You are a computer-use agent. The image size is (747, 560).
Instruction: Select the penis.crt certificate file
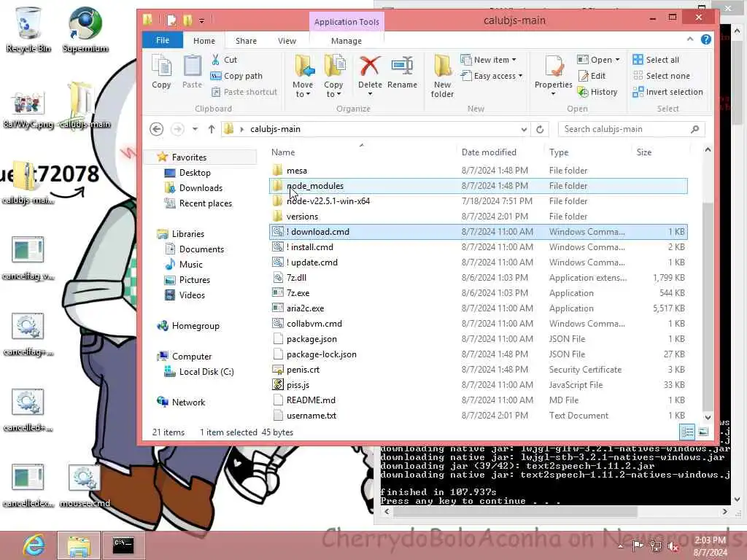(x=478, y=370)
